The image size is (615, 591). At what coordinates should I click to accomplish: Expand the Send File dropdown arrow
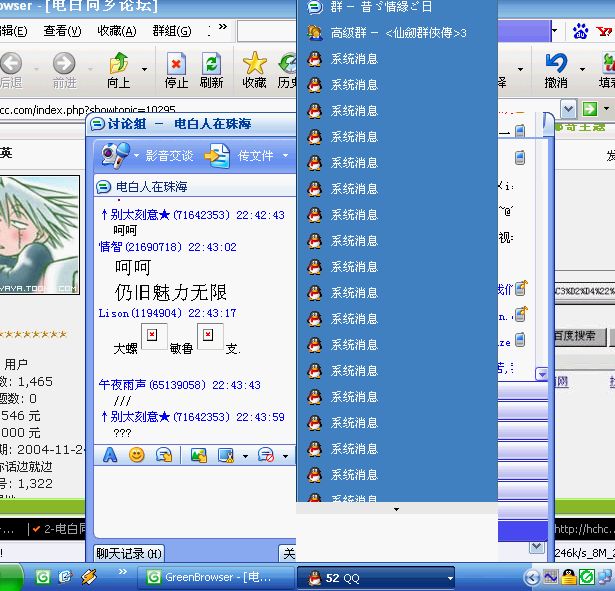point(285,156)
